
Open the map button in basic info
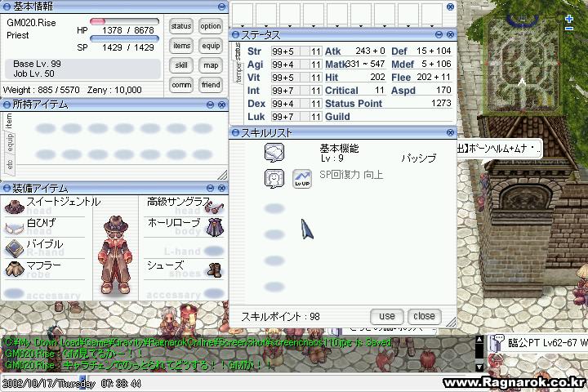pos(211,65)
